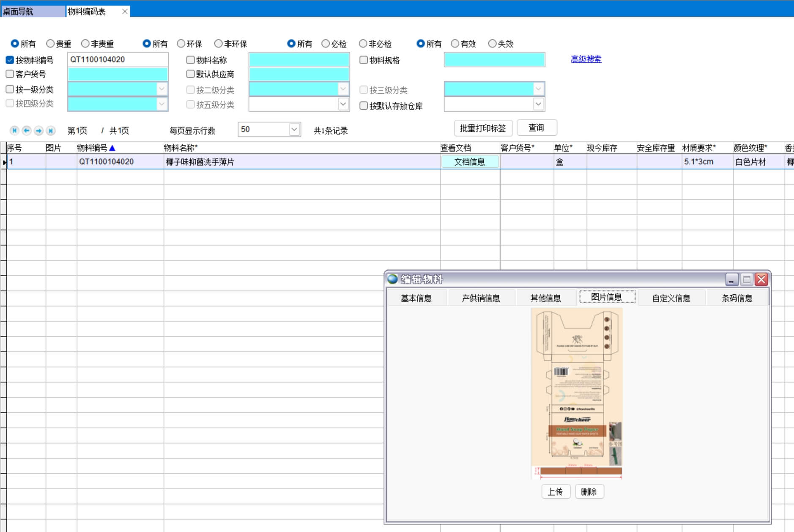Minimize the 编辑物料 dialog window

[x=732, y=280]
